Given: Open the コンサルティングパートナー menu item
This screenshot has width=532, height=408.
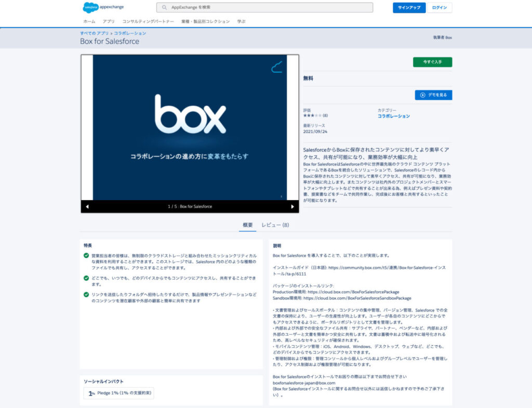Looking at the screenshot, I should [148, 21].
